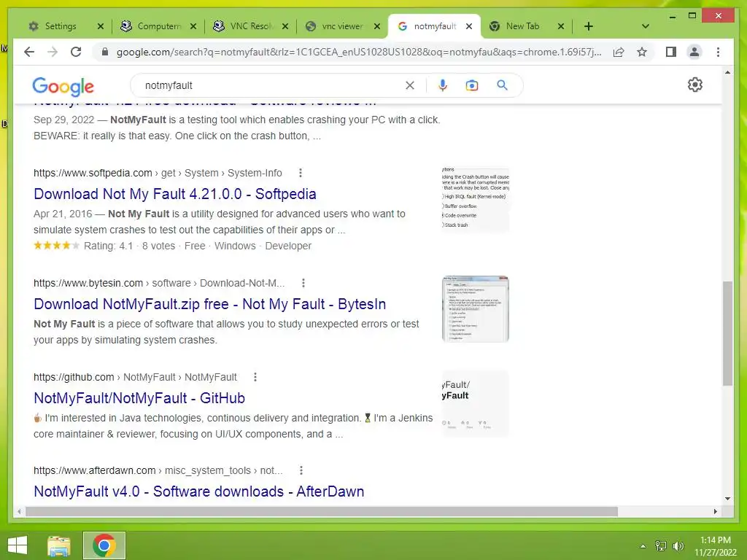The height and width of the screenshot is (560, 747).
Task: Close the vnc viewer tab
Action: tap(377, 26)
